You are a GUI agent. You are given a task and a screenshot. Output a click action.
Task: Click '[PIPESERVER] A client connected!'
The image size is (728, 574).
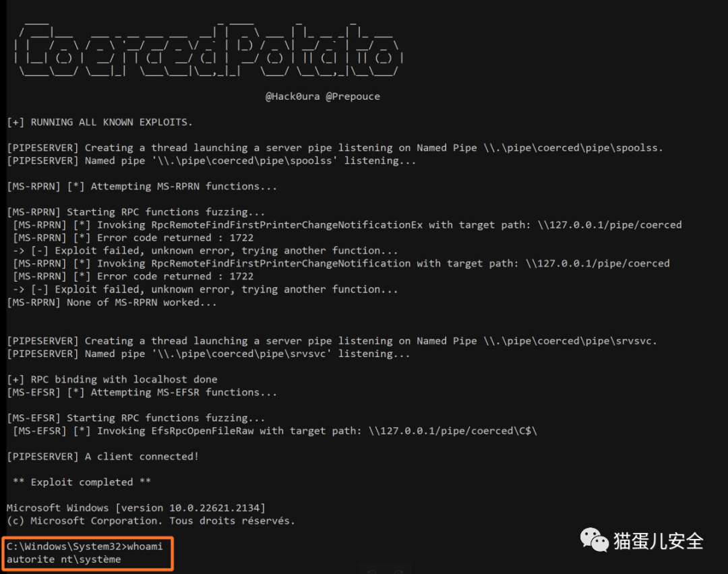pos(102,457)
